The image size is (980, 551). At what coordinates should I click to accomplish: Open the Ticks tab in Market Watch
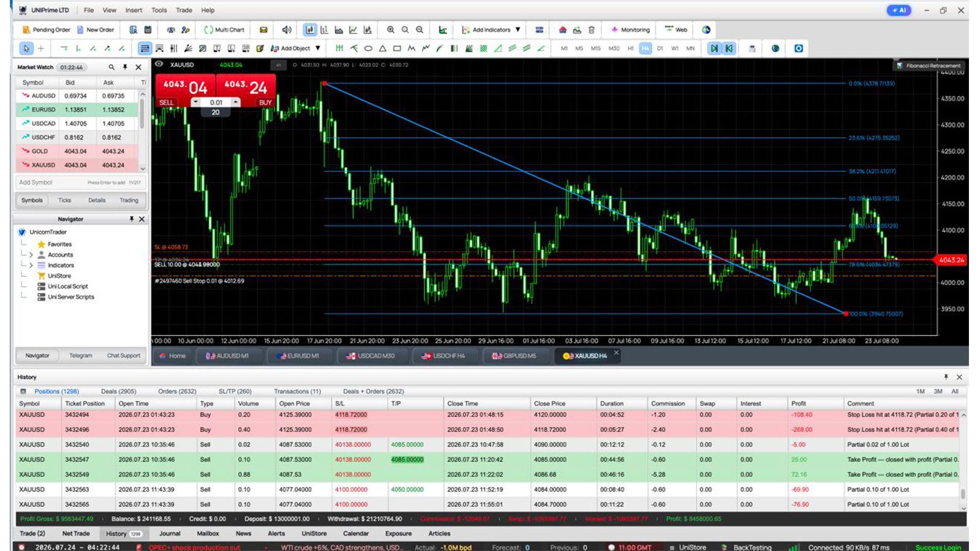click(x=64, y=200)
